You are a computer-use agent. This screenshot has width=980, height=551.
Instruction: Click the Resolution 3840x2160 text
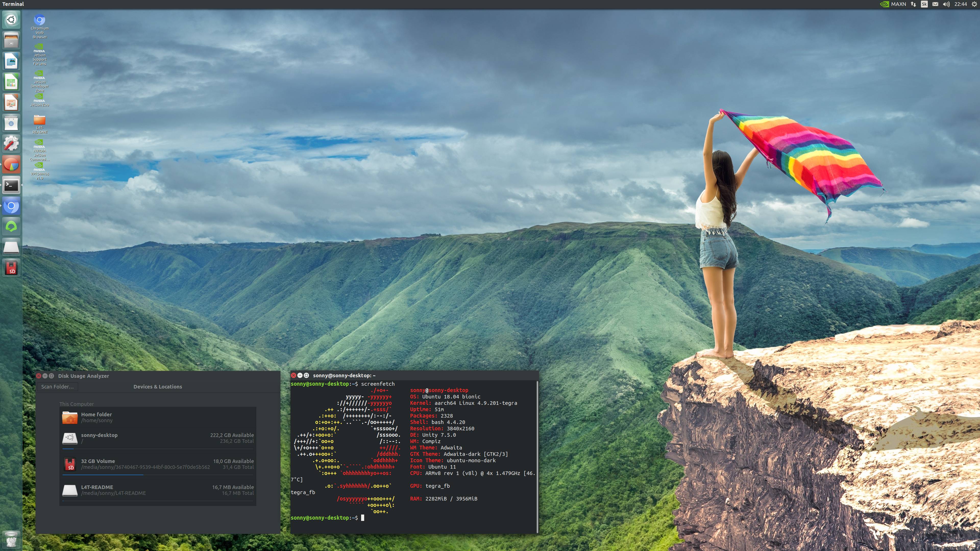(x=442, y=428)
